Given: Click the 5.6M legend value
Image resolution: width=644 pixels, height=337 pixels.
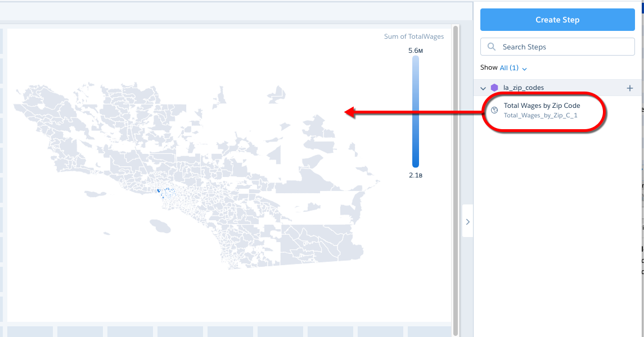Looking at the screenshot, I should click(x=416, y=51).
